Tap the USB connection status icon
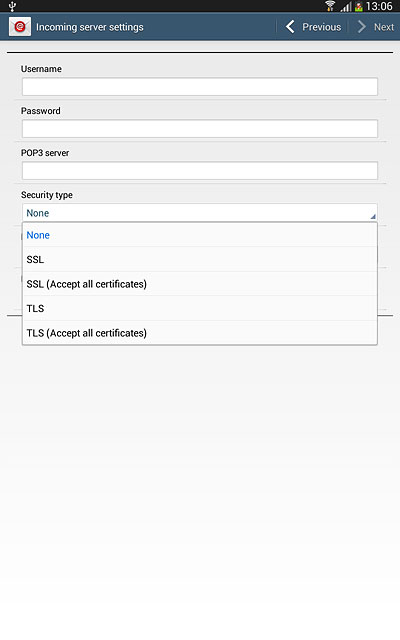Viewport: 400px width, 640px height. click(12, 6)
